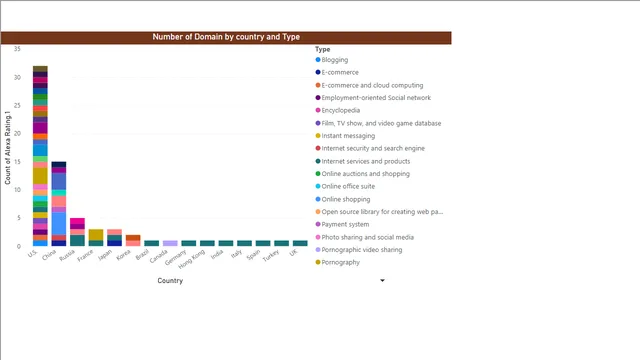Viewport: 640px width, 360px height.
Task: Click the India bar in the chart
Action: pyautogui.click(x=226, y=243)
